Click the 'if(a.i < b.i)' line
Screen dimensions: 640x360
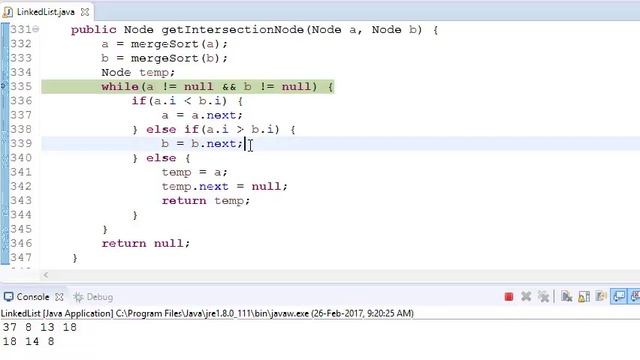[187, 101]
